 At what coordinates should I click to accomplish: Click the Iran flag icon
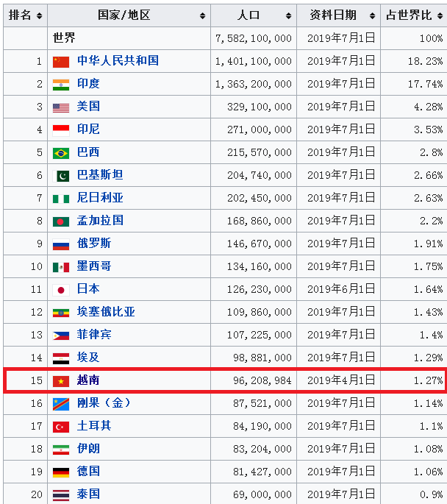pos(61,450)
